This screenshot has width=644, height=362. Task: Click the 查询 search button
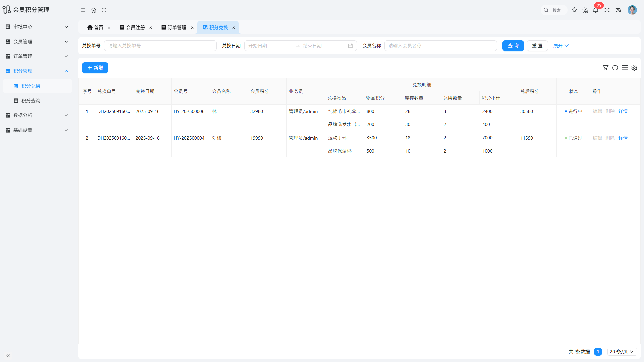[513, 46]
